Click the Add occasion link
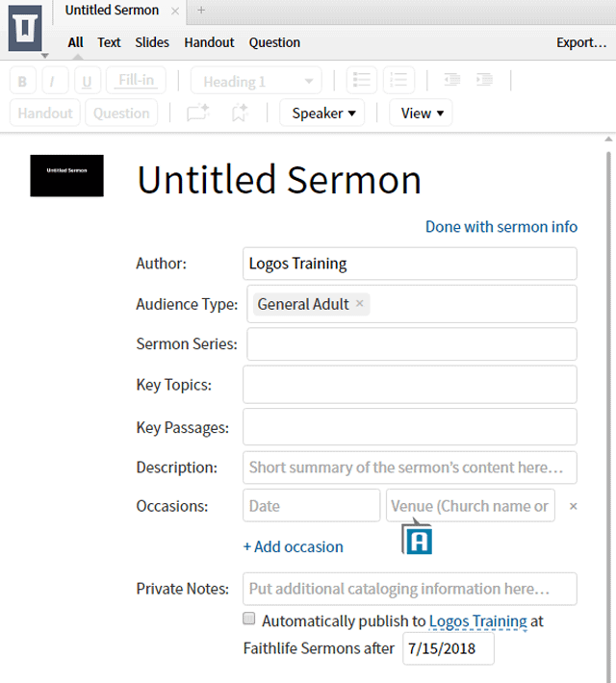Viewport: 616px width, 683px height. coord(293,546)
